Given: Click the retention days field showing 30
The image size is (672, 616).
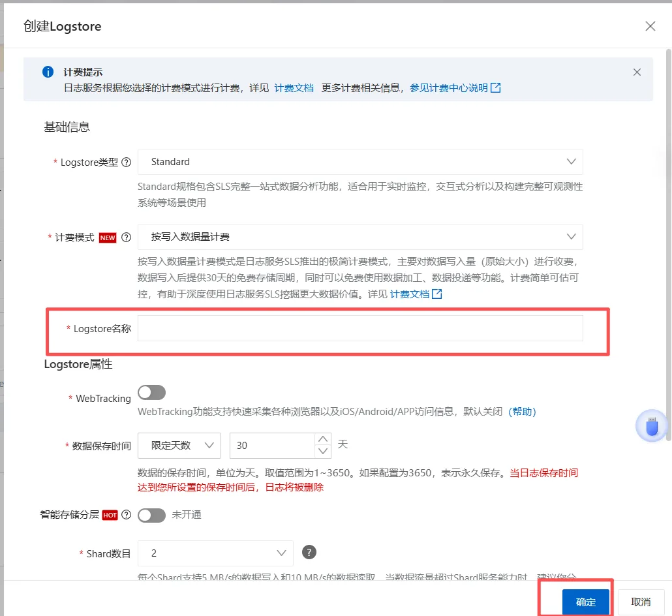Looking at the screenshot, I should tap(272, 446).
